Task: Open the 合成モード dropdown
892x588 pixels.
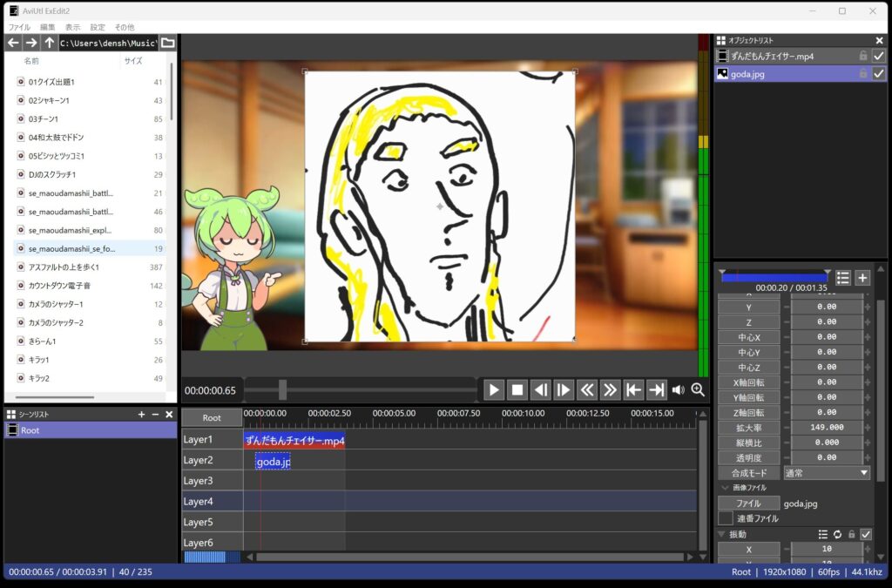Action: point(826,473)
